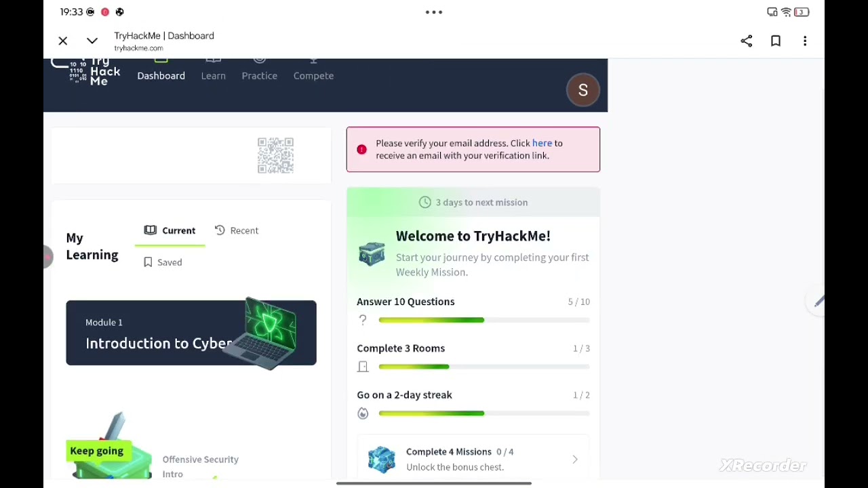This screenshot has width=868, height=488.
Task: Click the tryhackme.com URL text
Action: point(138,48)
